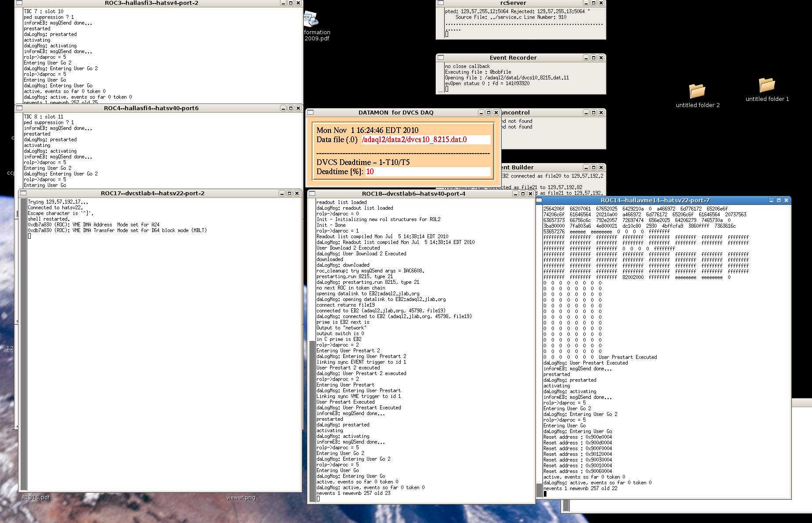Open the window menu of ROC18 terminal

[312, 193]
